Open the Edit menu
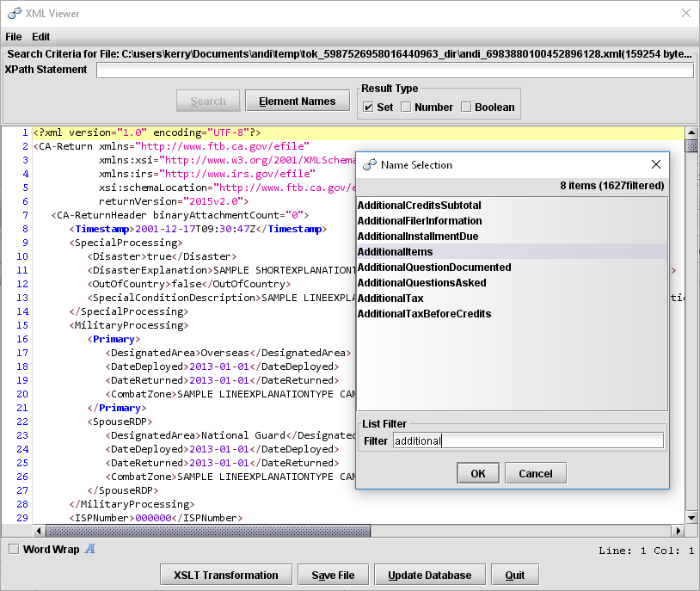The width and height of the screenshot is (700, 591). [x=40, y=37]
